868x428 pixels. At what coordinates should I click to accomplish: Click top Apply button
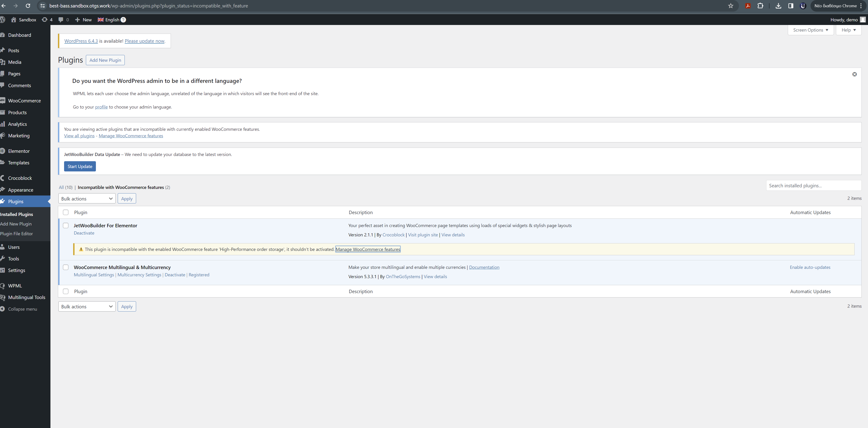(x=127, y=198)
